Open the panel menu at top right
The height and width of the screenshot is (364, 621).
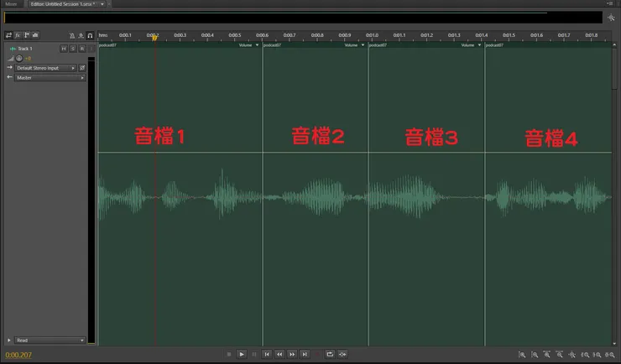pos(609,3)
